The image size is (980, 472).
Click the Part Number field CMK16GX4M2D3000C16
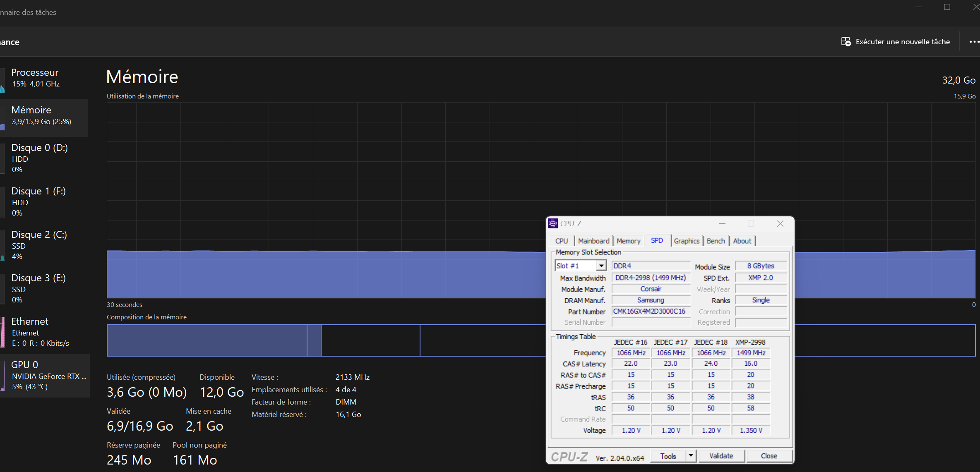pos(650,311)
